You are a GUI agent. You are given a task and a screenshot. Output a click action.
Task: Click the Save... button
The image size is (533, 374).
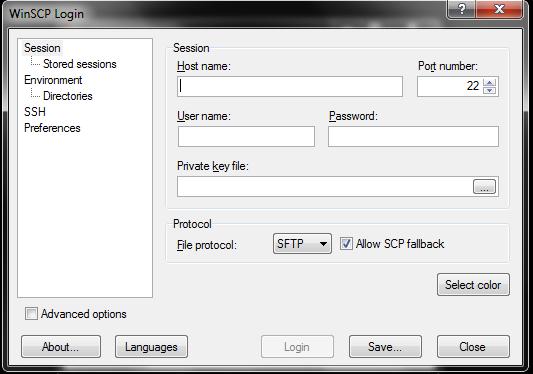(385, 346)
